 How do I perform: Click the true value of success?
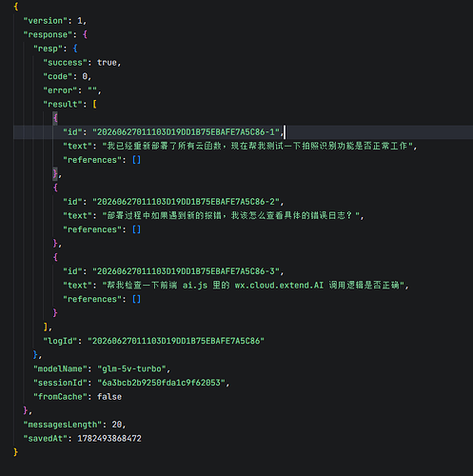(107, 63)
